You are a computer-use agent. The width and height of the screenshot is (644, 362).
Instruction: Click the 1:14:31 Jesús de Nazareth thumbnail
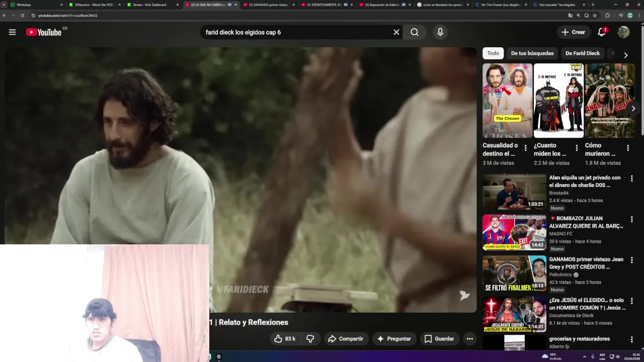point(514,314)
